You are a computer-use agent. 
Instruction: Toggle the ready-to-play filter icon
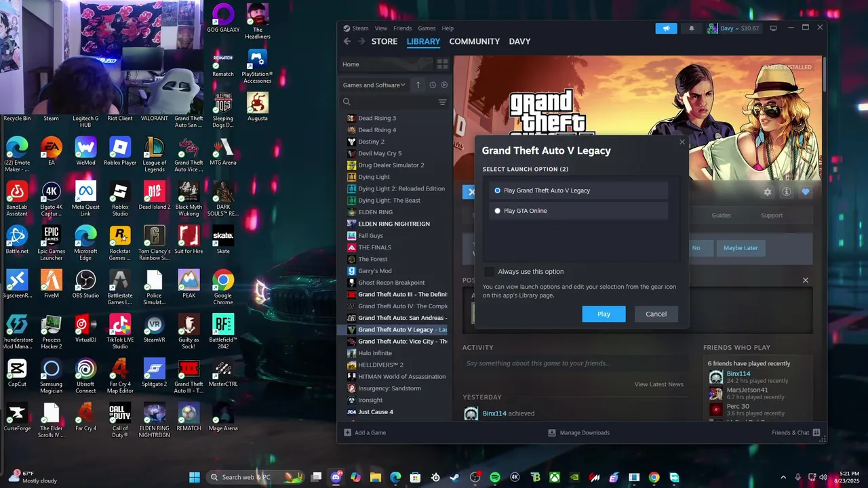(x=445, y=85)
